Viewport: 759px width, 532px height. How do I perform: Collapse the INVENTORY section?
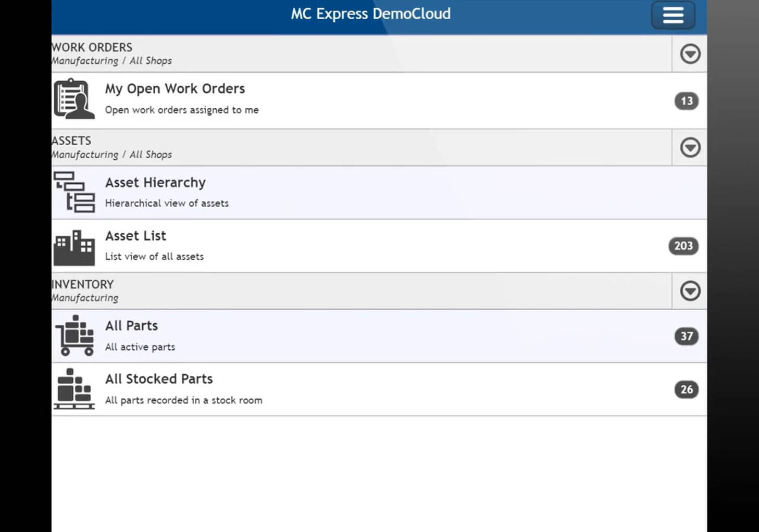pos(690,291)
